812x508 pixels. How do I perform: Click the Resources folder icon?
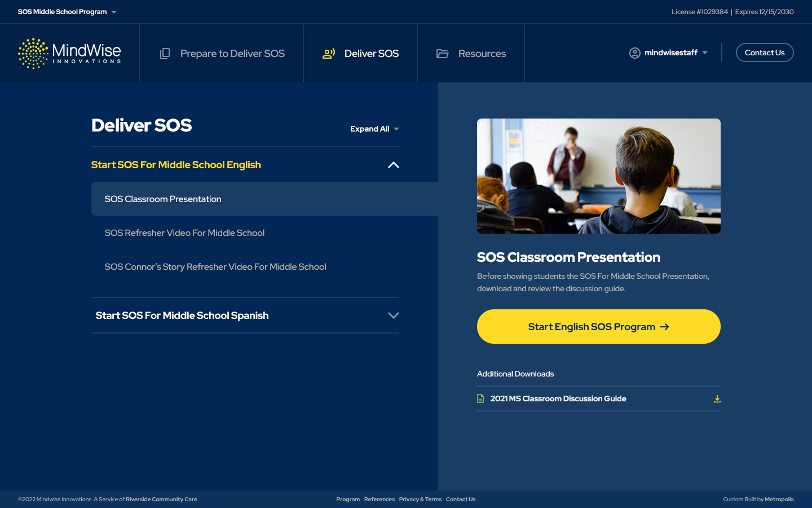443,54
